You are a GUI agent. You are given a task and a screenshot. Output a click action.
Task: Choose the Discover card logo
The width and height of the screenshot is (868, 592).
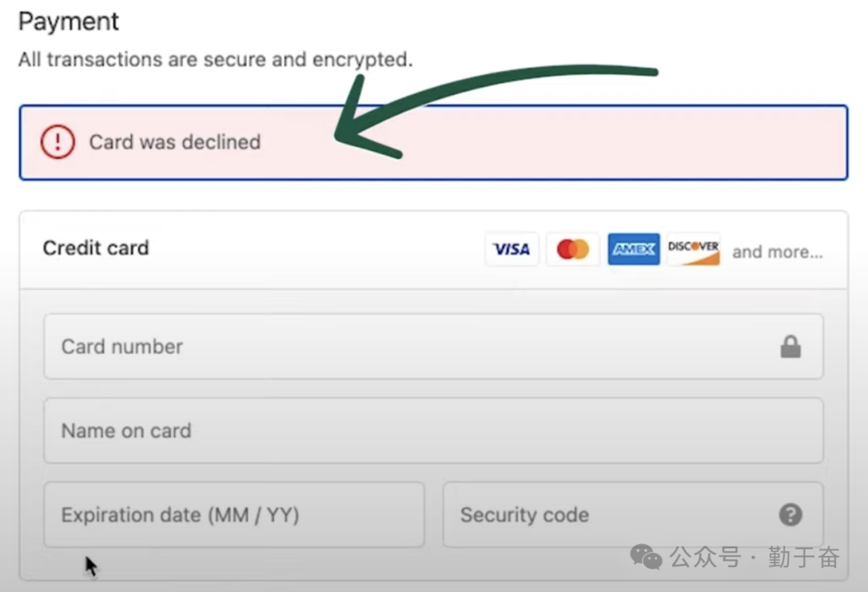[x=694, y=250]
